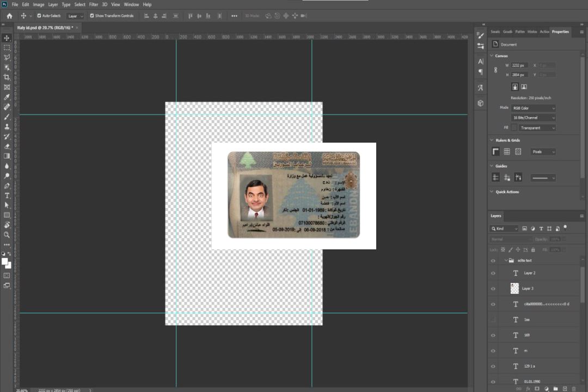Hide the Layer 3 layer
Screen dimensions: 588x392
tap(493, 289)
